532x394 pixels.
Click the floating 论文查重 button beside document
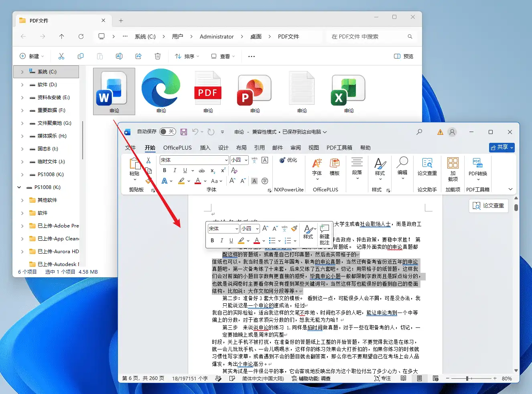click(489, 206)
